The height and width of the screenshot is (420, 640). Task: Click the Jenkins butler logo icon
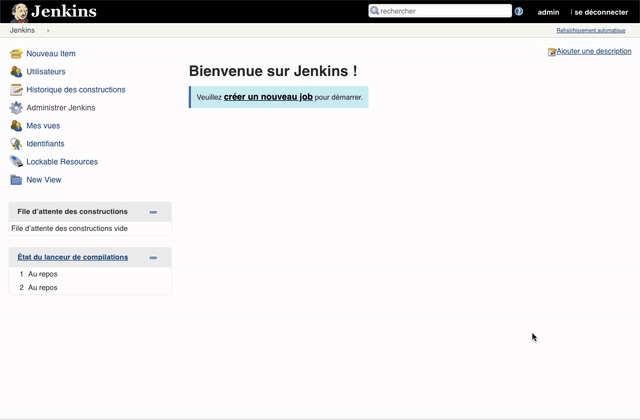tap(19, 12)
